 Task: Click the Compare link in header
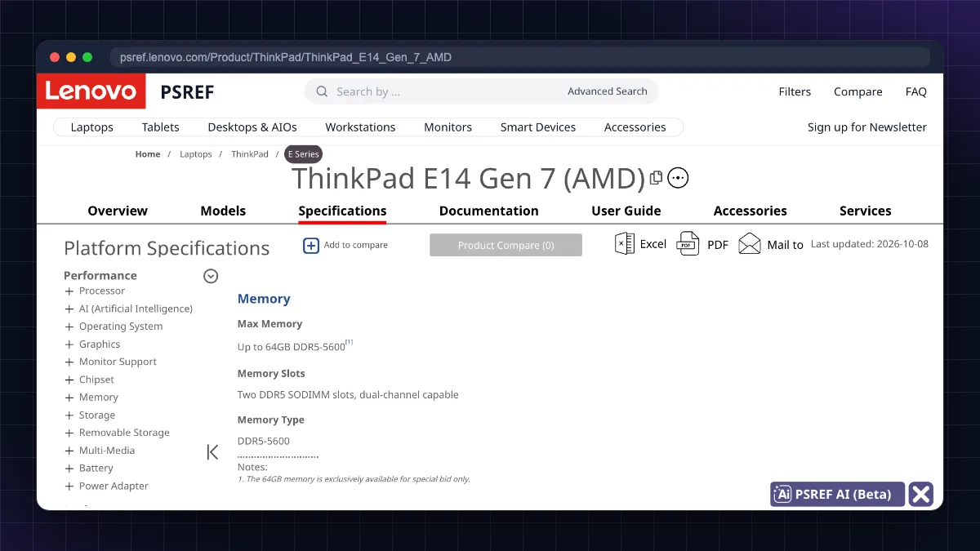coord(858,91)
